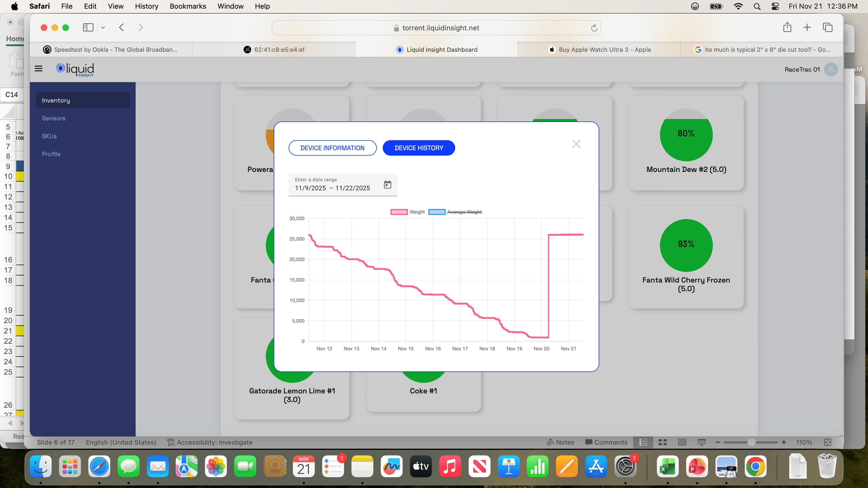
Task: Toggle the Average Weight legend series
Action: [x=455, y=212]
